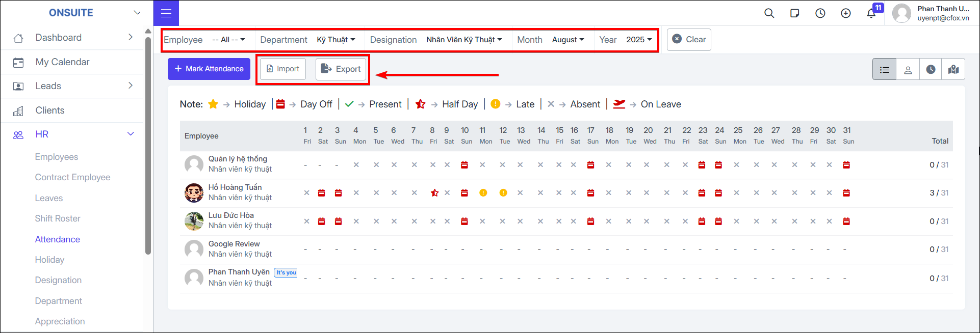
Task: Expand the Dashboard submenu arrow
Action: click(x=131, y=37)
